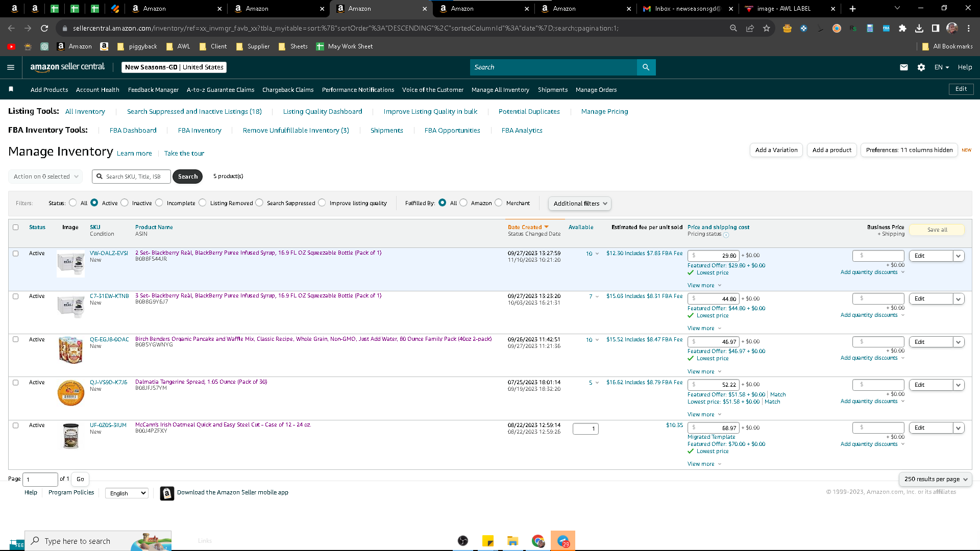Open File Explorer from the taskbar
The image size is (980, 551).
513,541
